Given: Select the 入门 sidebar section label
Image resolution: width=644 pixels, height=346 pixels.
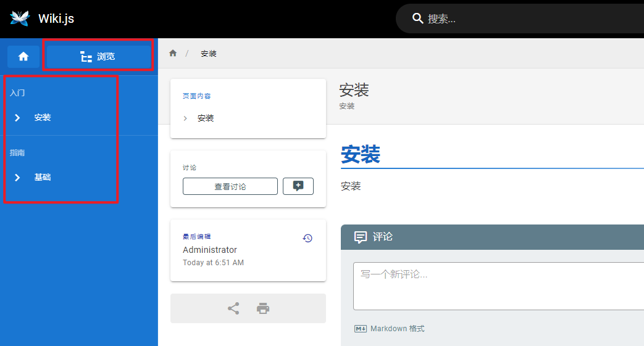Looking at the screenshot, I should point(18,93).
